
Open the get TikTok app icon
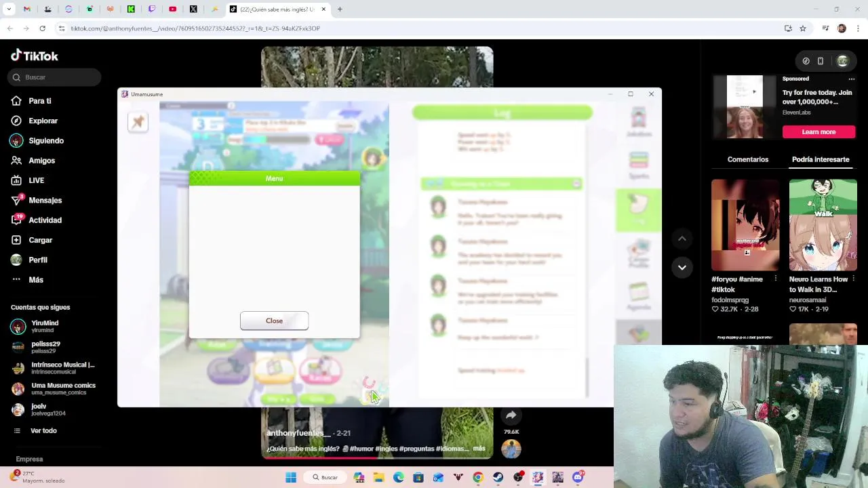pos(806,61)
